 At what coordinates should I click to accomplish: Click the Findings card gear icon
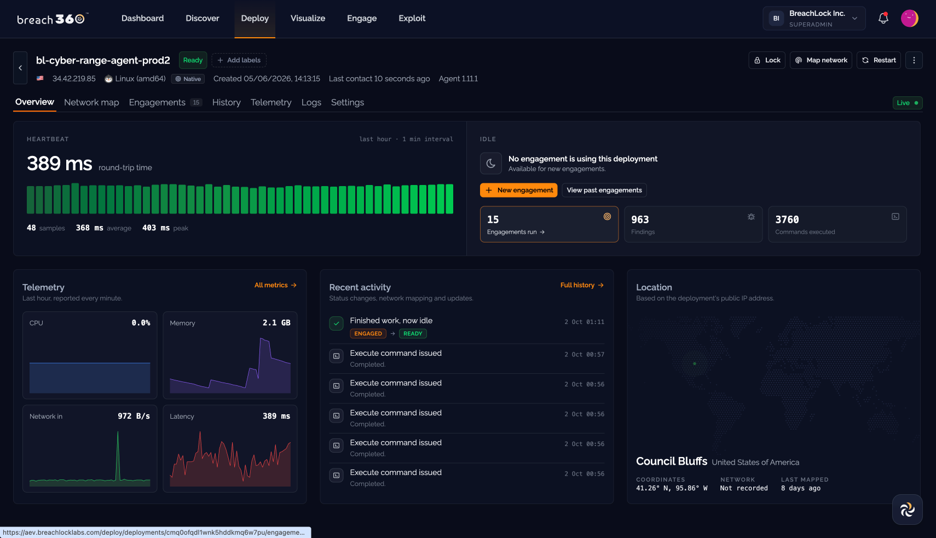point(751,217)
